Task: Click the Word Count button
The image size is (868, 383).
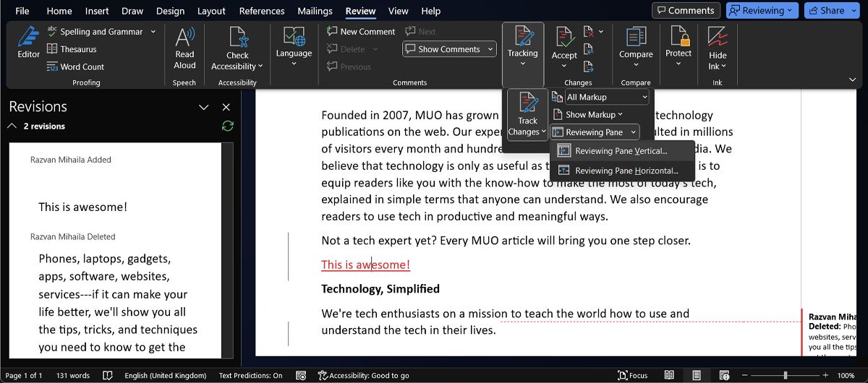Action: (75, 66)
